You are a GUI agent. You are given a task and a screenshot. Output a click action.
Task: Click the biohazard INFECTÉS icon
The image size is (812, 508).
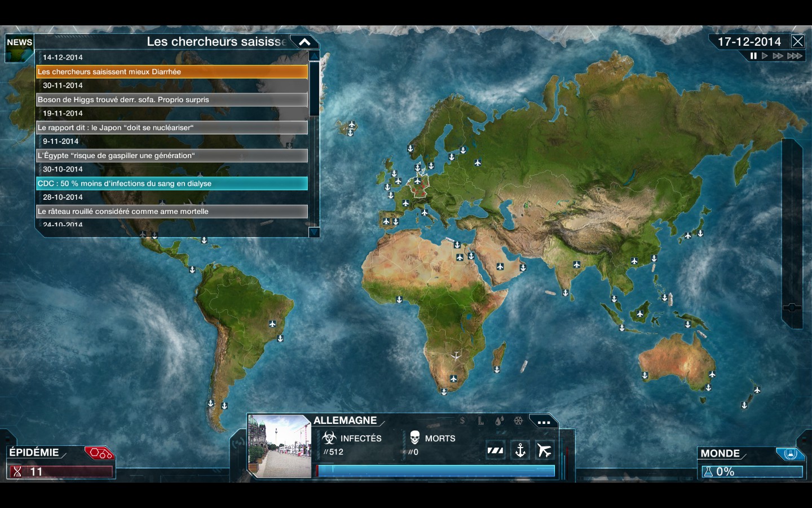pos(329,438)
